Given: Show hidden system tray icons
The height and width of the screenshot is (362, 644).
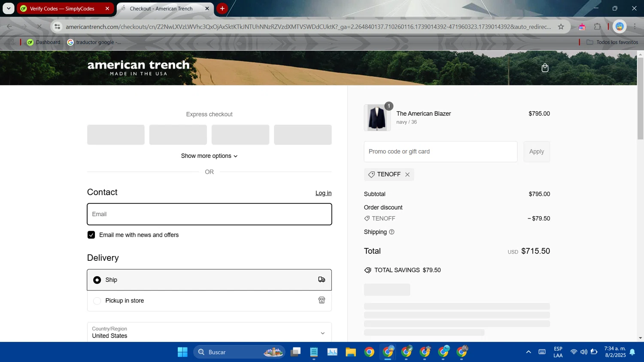Looking at the screenshot, I should [x=529, y=352].
